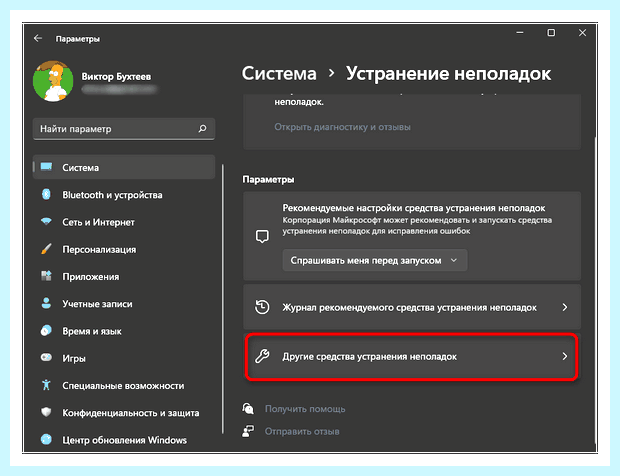Screen dimensions: 620x476
Task: Open Журнал рекомендуемого средства устранения неполадок
Action: [412, 307]
